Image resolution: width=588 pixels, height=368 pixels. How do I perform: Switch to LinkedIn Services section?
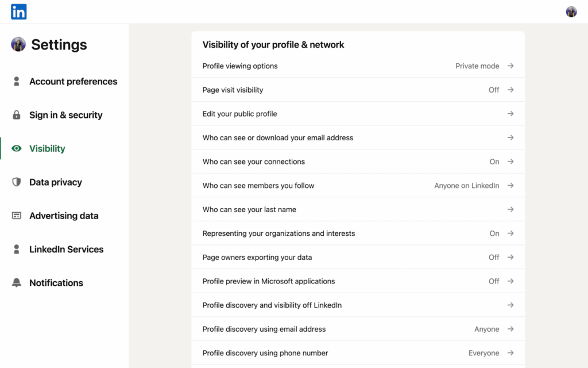[66, 250]
